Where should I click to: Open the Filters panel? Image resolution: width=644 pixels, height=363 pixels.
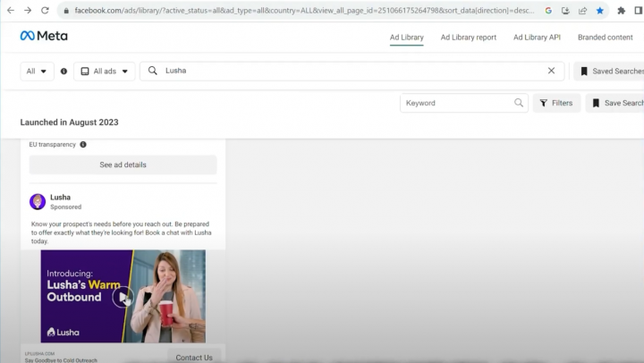pyautogui.click(x=556, y=103)
